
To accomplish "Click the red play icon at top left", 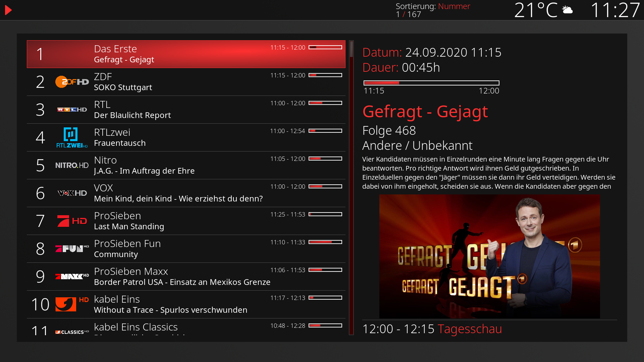I will pyautogui.click(x=8, y=10).
